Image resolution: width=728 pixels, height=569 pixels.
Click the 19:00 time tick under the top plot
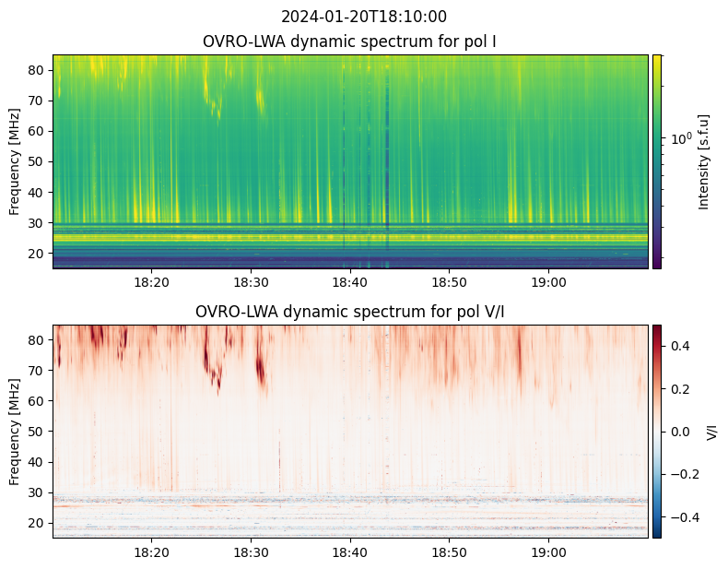click(x=548, y=281)
